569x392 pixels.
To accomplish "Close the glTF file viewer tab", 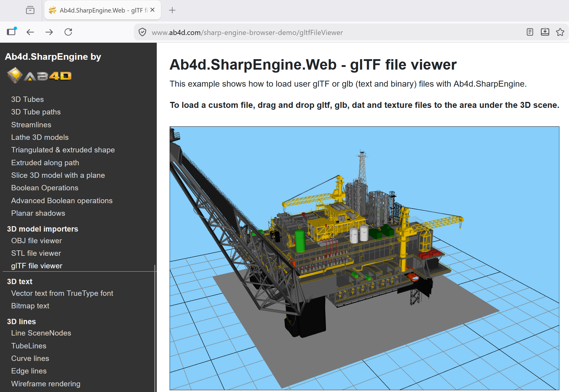I will coord(153,10).
